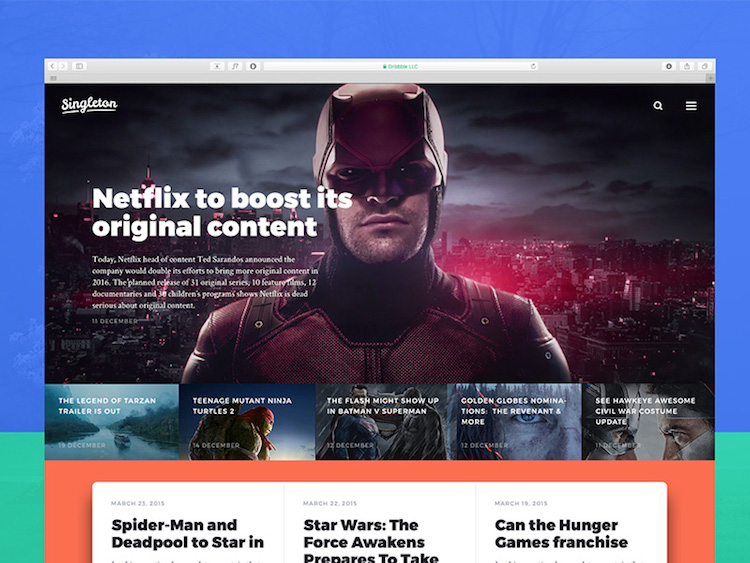Open the Can the Hunger Games franchise article
The image size is (750, 563).
(562, 533)
